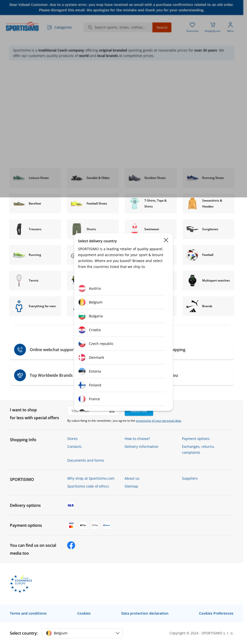Click the PayPal payment icon
The height and width of the screenshot is (644, 247).
coord(107,525)
